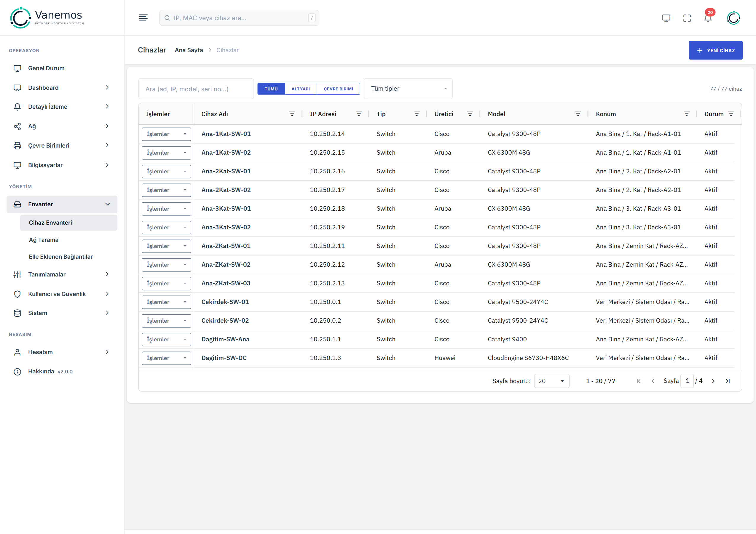The height and width of the screenshot is (534, 756).
Task: Open Genel Durum in sidebar
Action: click(x=62, y=68)
